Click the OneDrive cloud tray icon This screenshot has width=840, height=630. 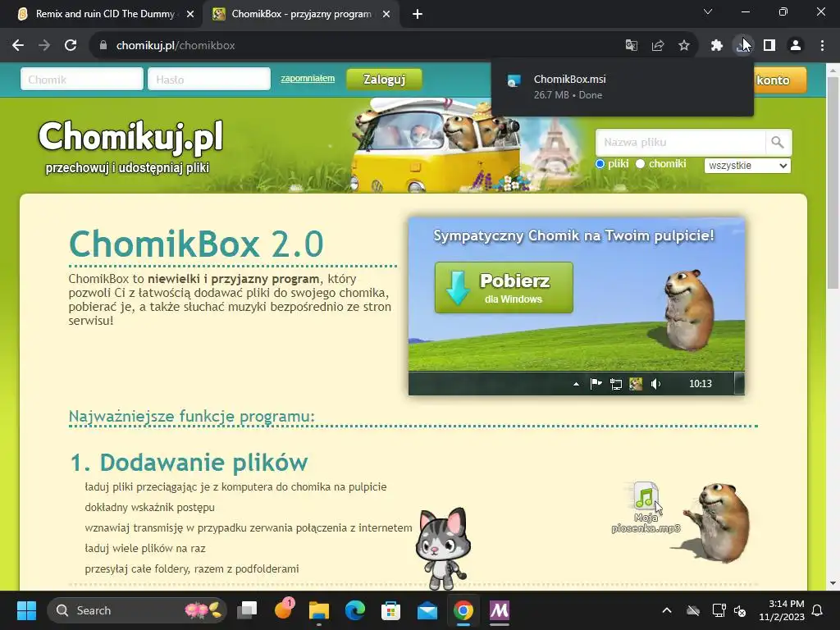tap(693, 610)
